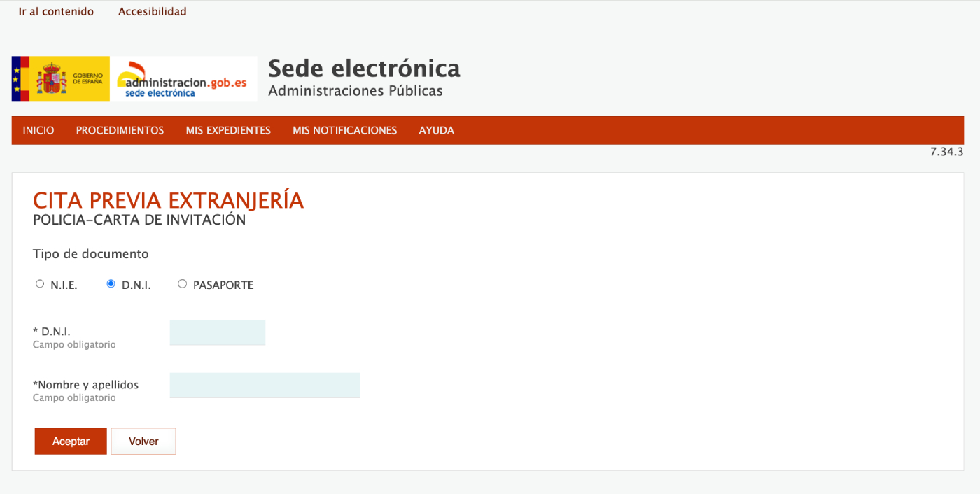The image size is (980, 494).
Task: Open the INICIO menu item
Action: tap(38, 130)
